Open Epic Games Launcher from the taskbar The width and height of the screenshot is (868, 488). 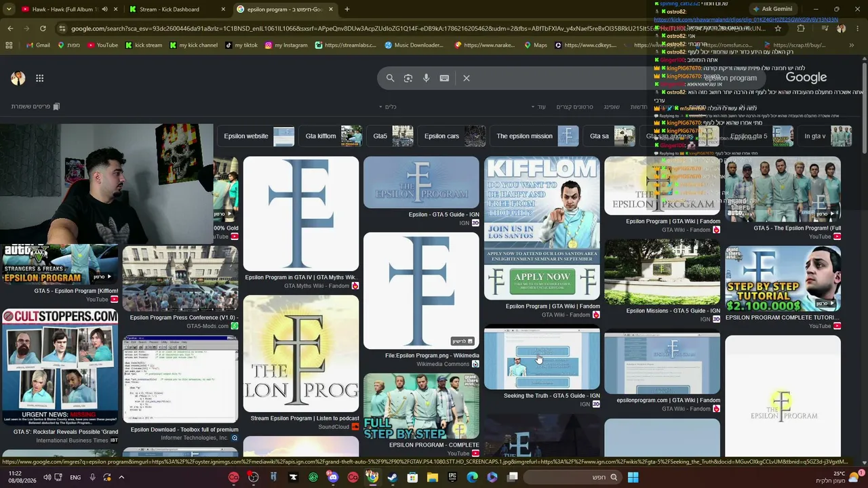pos(452,477)
